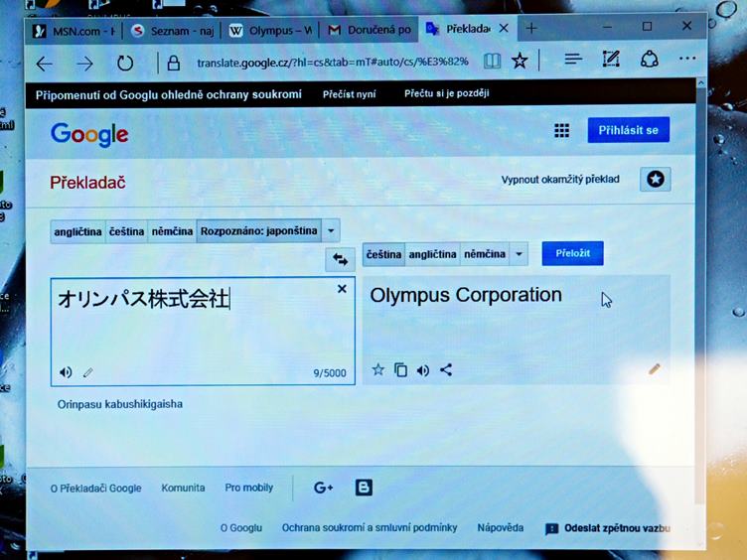Swap languages with the arrows button
Viewport: 747px width, 560px height.
340,259
